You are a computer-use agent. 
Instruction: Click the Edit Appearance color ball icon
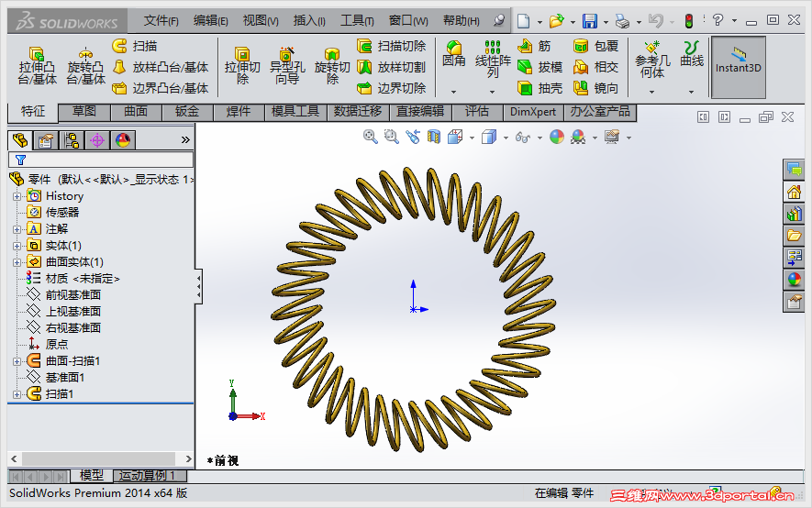pos(557,138)
